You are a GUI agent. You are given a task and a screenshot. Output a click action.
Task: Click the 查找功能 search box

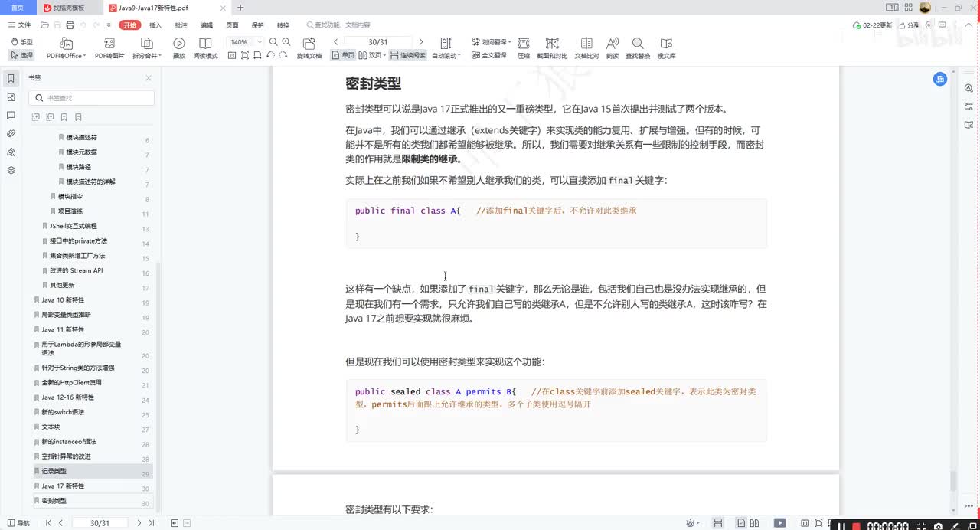(338, 25)
